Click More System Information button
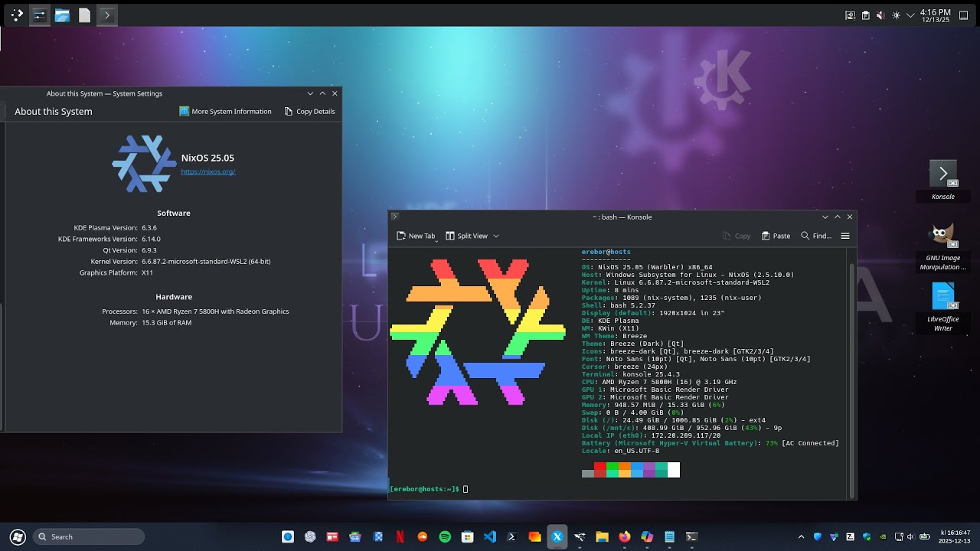Viewport: 980px width, 551px height. [x=226, y=111]
